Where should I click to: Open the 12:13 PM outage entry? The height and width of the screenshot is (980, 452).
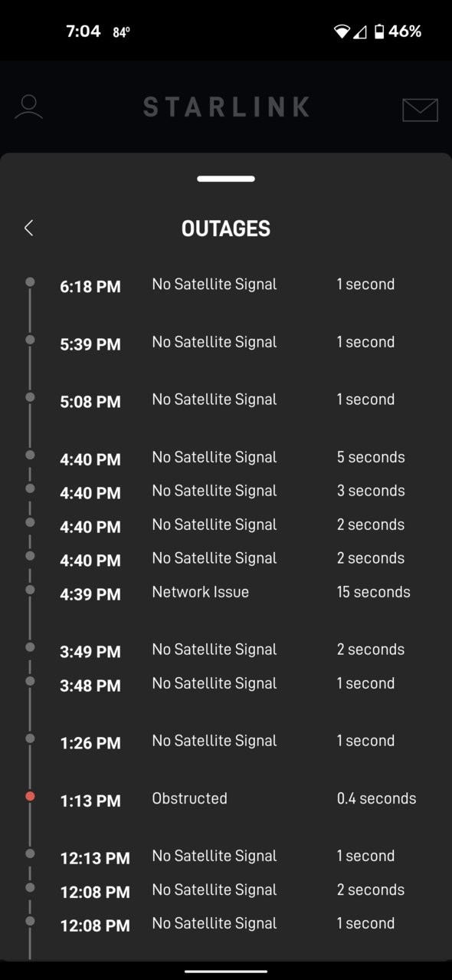(x=226, y=857)
